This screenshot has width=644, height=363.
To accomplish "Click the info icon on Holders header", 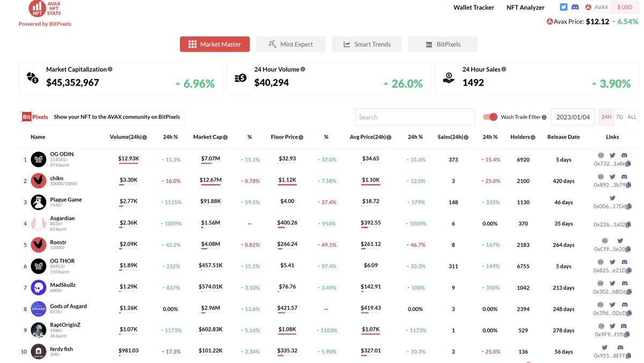I will pos(533,137).
